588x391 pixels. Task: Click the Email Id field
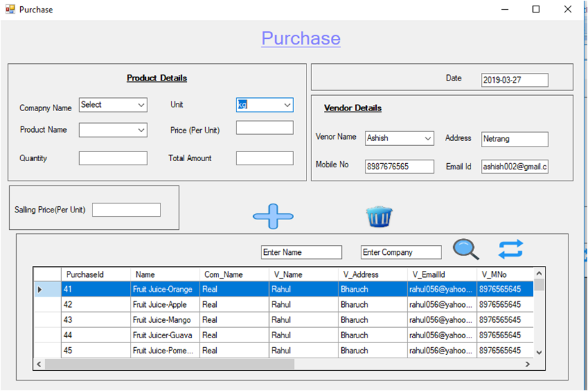[x=514, y=167]
